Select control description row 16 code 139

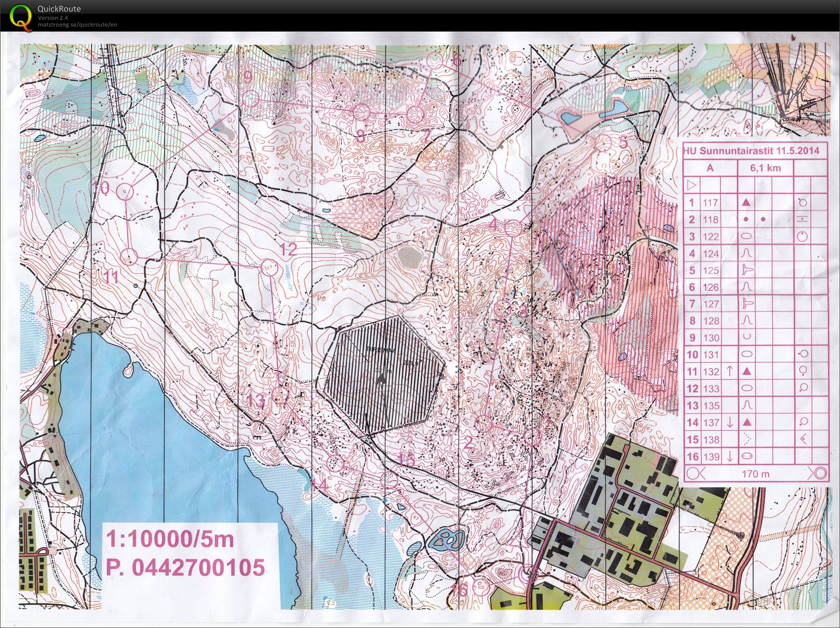[x=710, y=457]
